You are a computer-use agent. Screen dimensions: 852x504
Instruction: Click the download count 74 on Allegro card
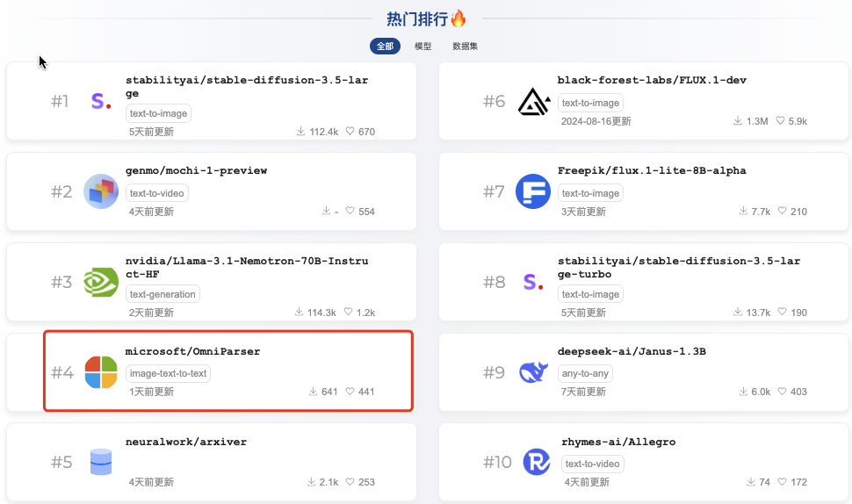pyautogui.click(x=764, y=482)
